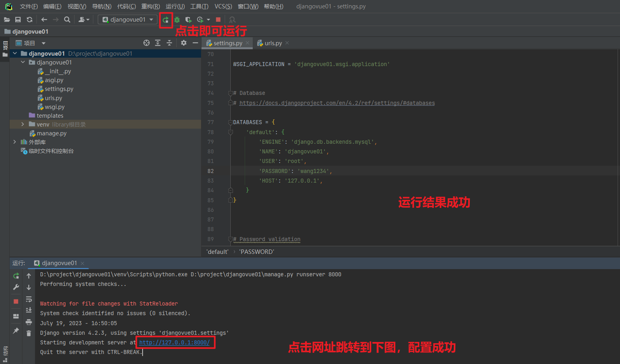Open the docs.djangoproject.com databases link

(x=337, y=103)
